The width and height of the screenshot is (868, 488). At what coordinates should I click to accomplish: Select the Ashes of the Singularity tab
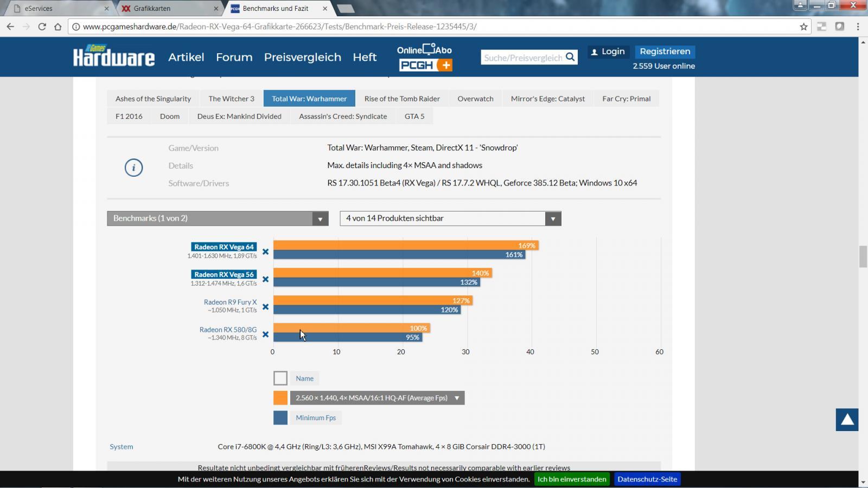click(153, 99)
